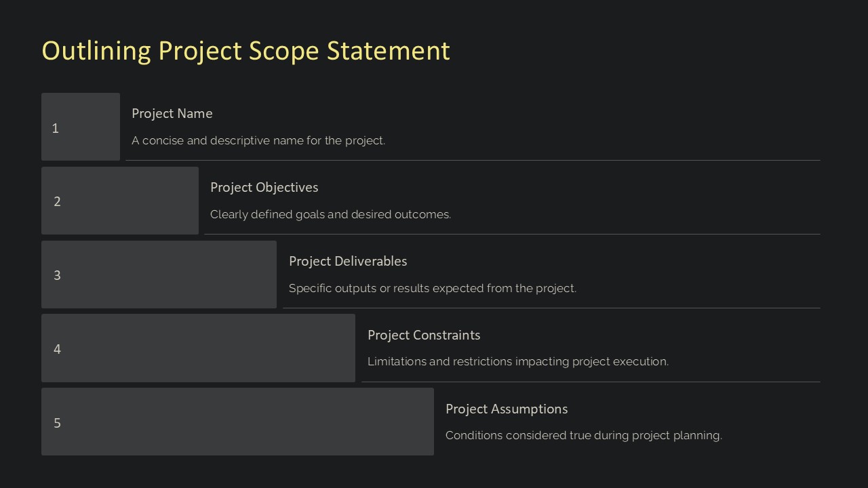Click the "Project Name" heading

pyautogui.click(x=172, y=113)
